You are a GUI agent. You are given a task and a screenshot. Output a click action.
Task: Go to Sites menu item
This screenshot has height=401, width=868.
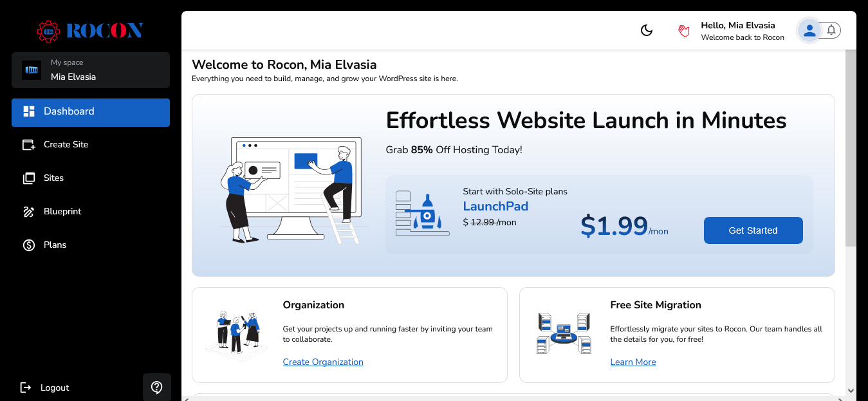(x=91, y=178)
